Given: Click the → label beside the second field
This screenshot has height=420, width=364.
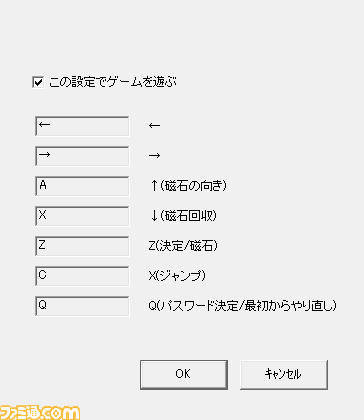Looking at the screenshot, I should click(x=154, y=156).
